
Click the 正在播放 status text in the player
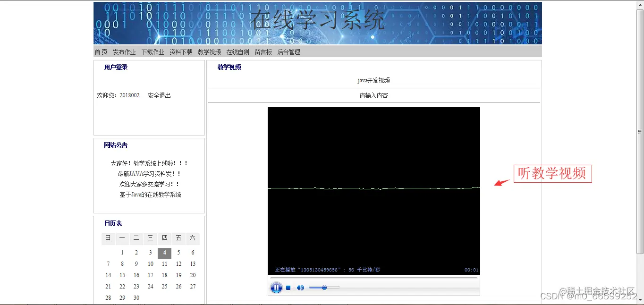point(328,270)
